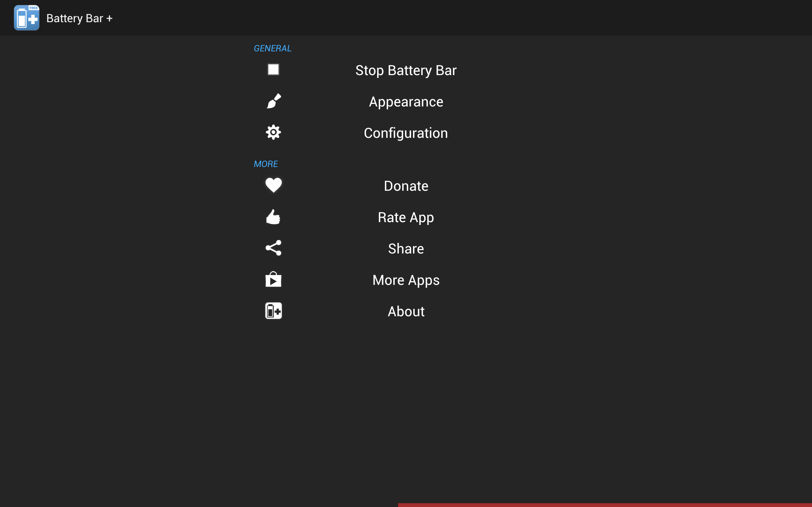
Task: Open the More Apps text link
Action: click(x=406, y=280)
